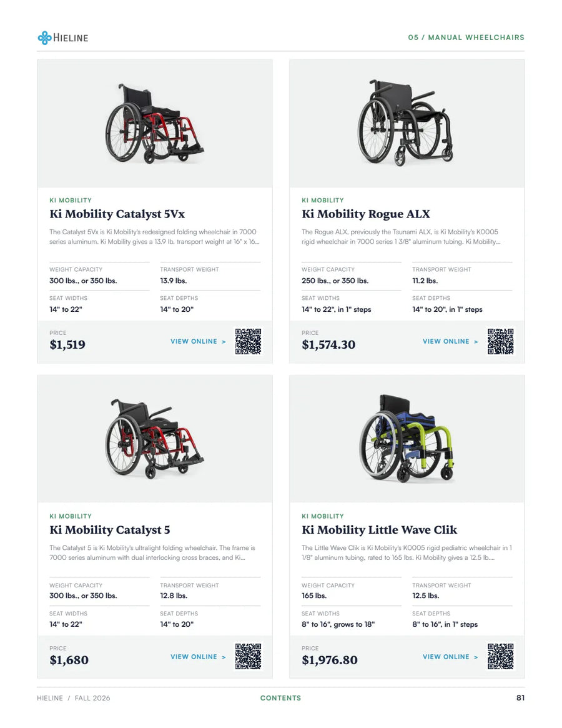Viewport: 562px width, 728px height.
Task: Click the Ki Mobility Rogue ALX title
Action: 366,214
